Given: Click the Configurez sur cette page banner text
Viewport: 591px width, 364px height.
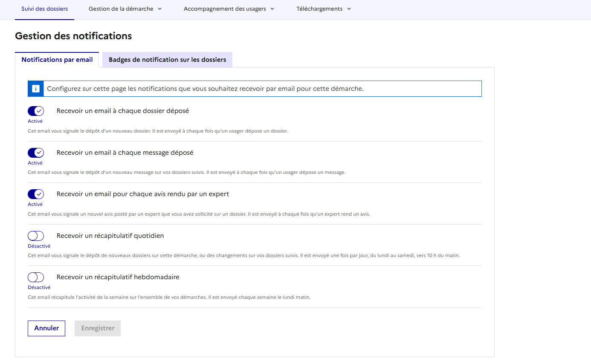Looking at the screenshot, I should coord(205,89).
